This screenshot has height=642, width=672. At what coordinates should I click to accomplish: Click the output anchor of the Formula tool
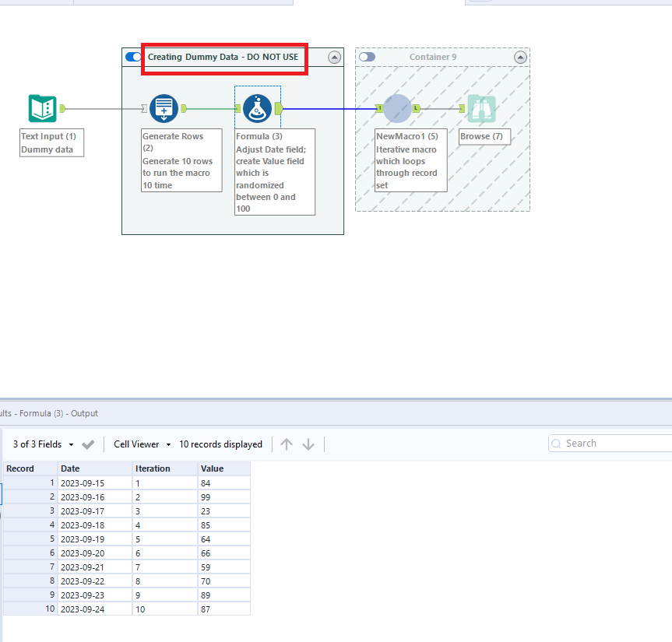(x=276, y=109)
